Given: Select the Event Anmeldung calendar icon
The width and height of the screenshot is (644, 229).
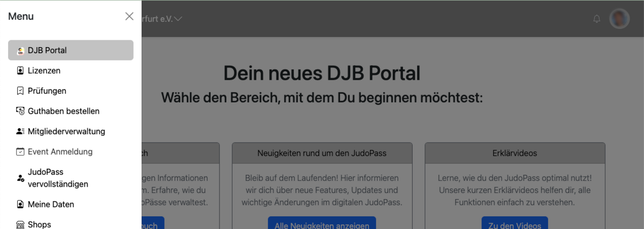Looking at the screenshot, I should [20, 152].
